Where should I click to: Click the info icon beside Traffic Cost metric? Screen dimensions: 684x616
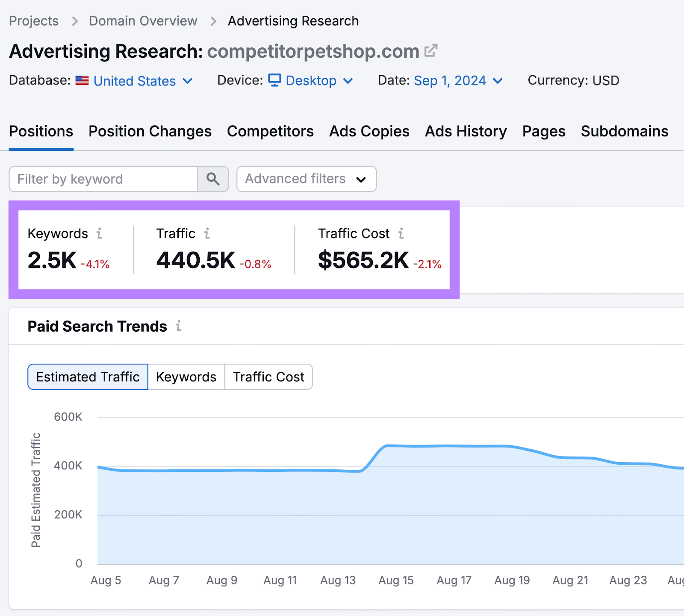[x=401, y=234]
